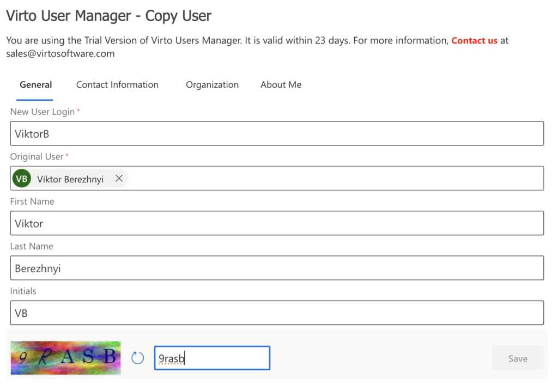Click the New User Login label
This screenshot has width=558, height=392.
click(x=43, y=112)
